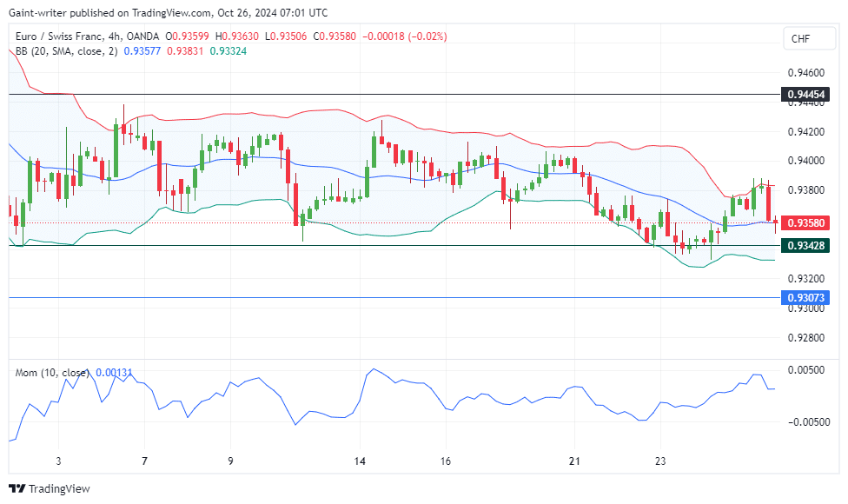Image resolution: width=848 pixels, height=504 pixels.
Task: Click date label 7 on time axis
Action: pos(144,461)
